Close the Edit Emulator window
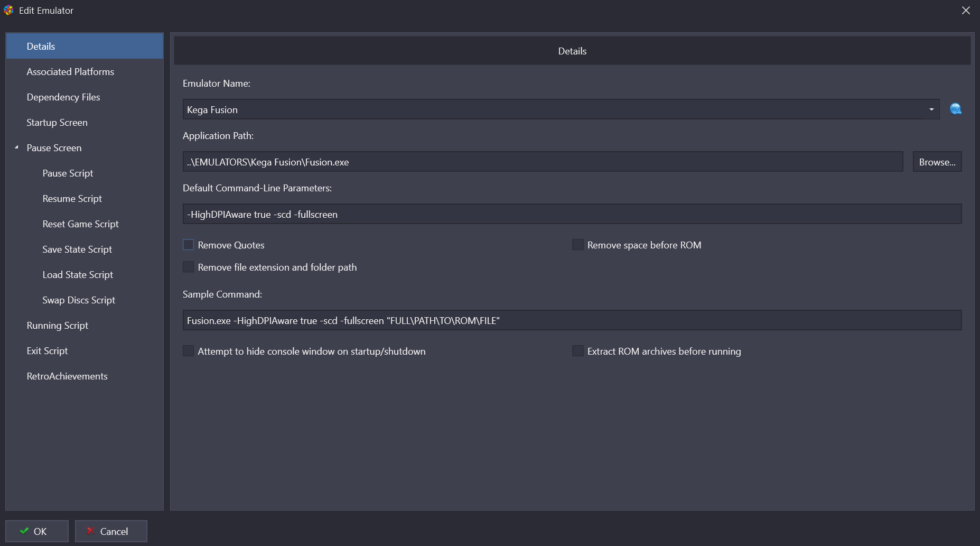 pyautogui.click(x=966, y=11)
